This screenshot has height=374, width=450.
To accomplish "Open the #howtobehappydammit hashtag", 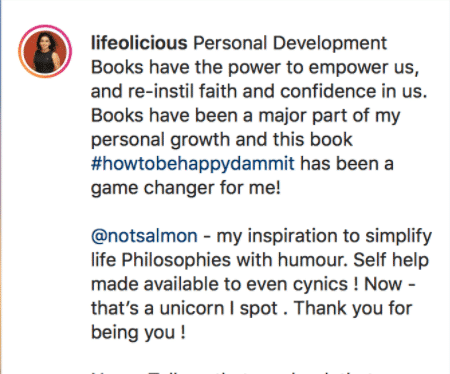I will [x=193, y=164].
